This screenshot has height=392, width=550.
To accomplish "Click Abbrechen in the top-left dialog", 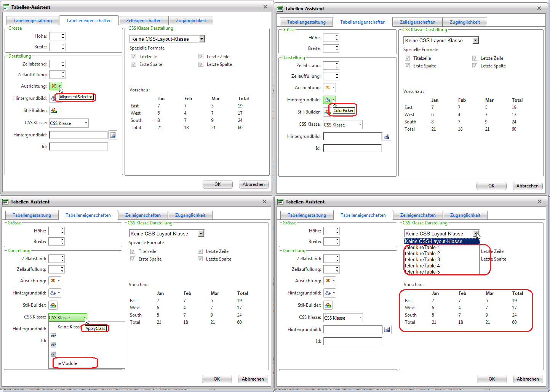I will point(254,184).
